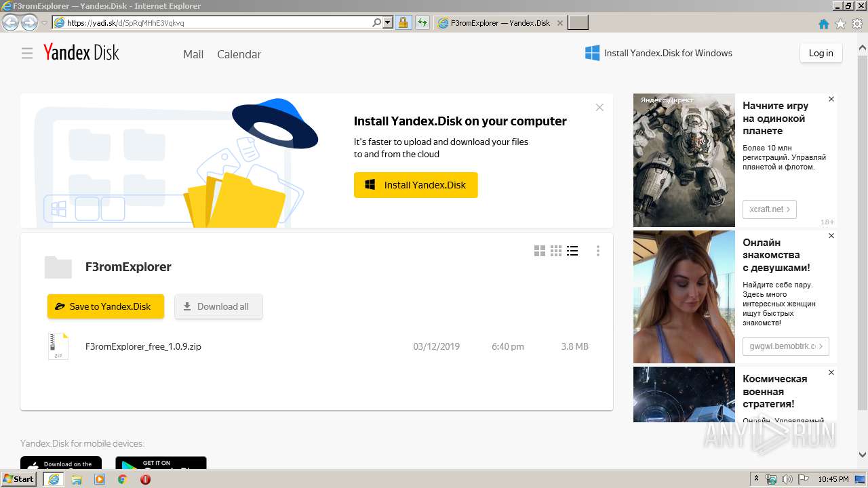Click the address bar search icon
The width and height of the screenshot is (868, 488).
coord(377,22)
